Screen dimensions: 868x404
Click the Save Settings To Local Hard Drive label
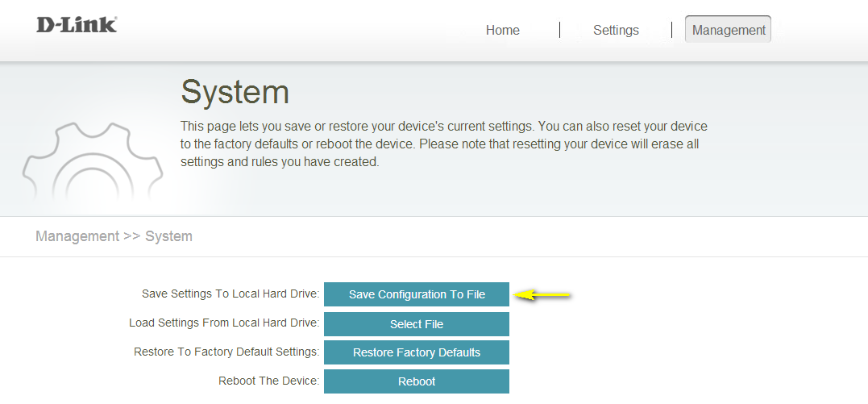pos(230,294)
